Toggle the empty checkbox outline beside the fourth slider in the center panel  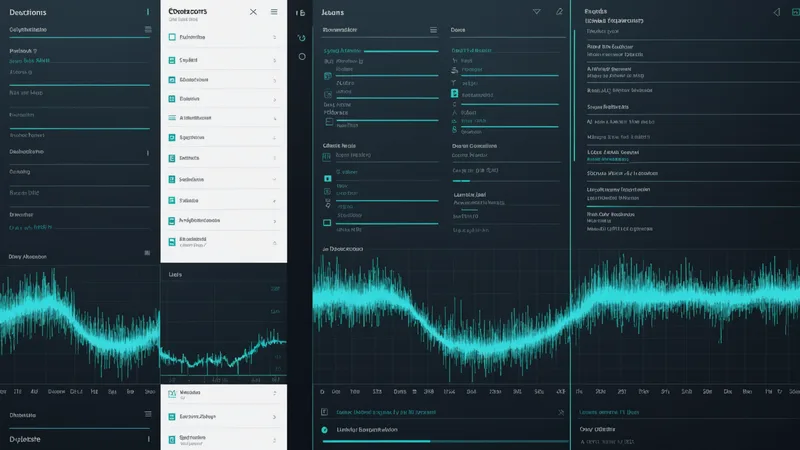pos(329,122)
